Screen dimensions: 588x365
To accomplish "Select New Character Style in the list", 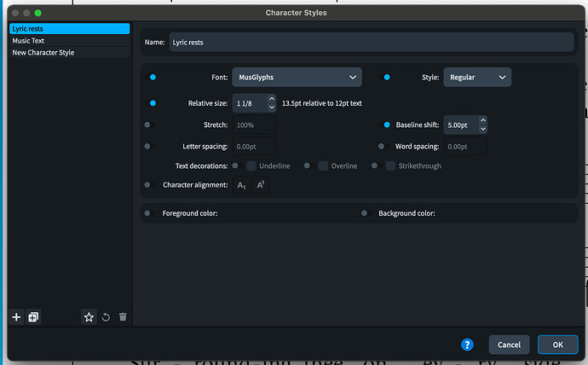I will [69, 53].
